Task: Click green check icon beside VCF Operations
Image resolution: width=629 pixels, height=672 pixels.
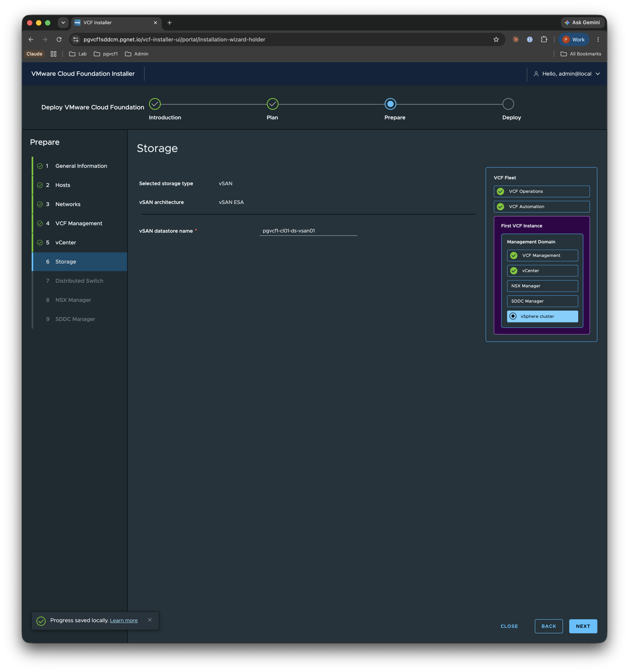Action: pyautogui.click(x=500, y=191)
